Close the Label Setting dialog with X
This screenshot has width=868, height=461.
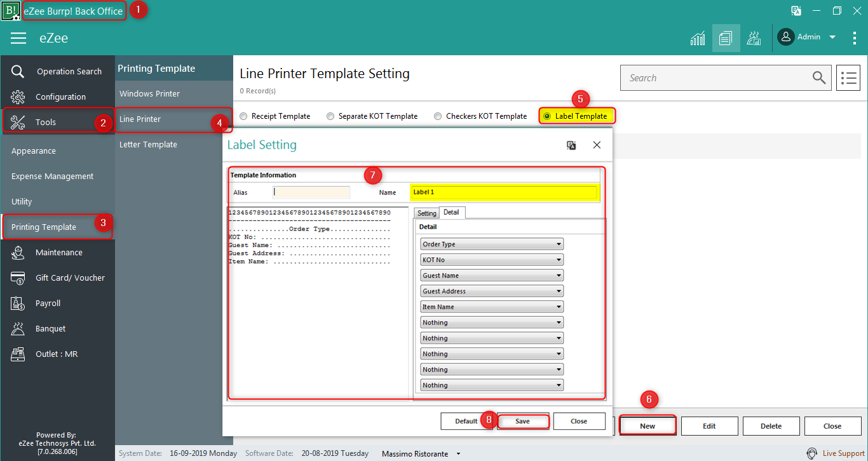pyautogui.click(x=597, y=145)
